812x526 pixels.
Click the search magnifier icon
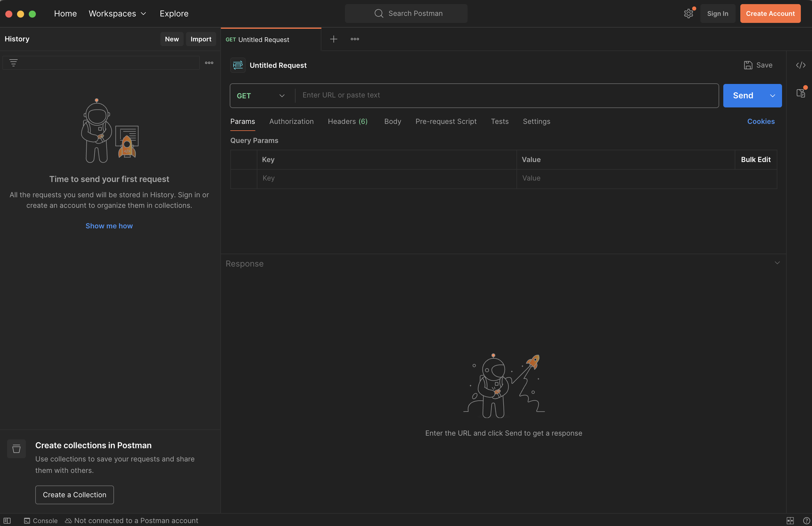tap(379, 13)
